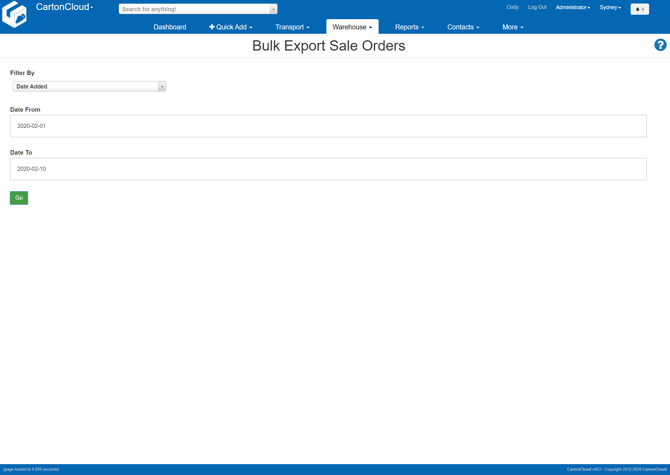Expand the CartonCloud brand name menu
Screen dimensions: 670x475
[65, 7]
